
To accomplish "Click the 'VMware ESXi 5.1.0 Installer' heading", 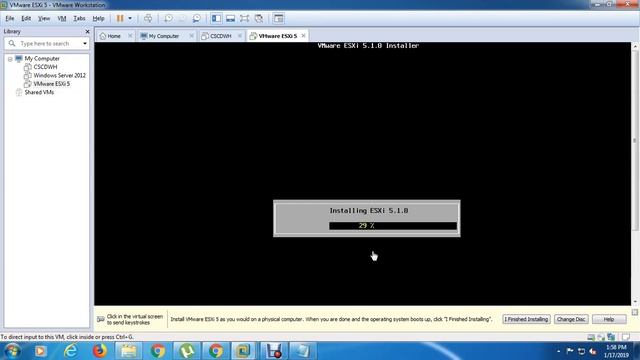I will (368, 46).
